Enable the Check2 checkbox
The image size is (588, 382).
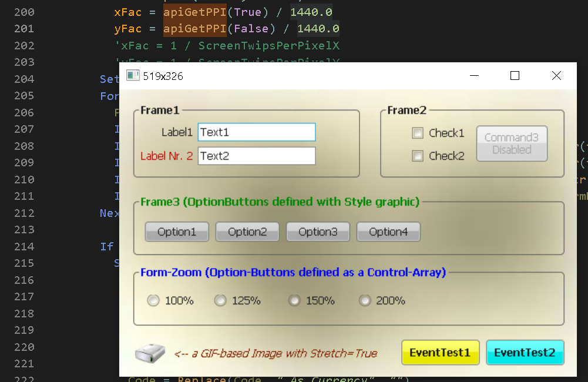[418, 156]
